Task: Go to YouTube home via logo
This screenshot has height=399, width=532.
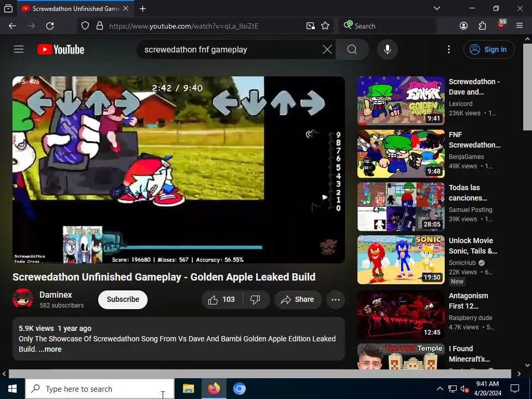Action: click(61, 49)
